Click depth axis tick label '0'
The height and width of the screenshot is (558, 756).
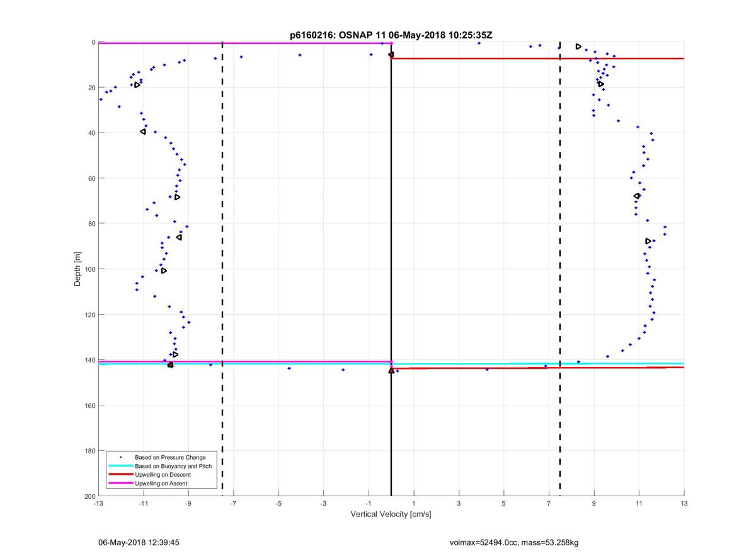(93, 42)
